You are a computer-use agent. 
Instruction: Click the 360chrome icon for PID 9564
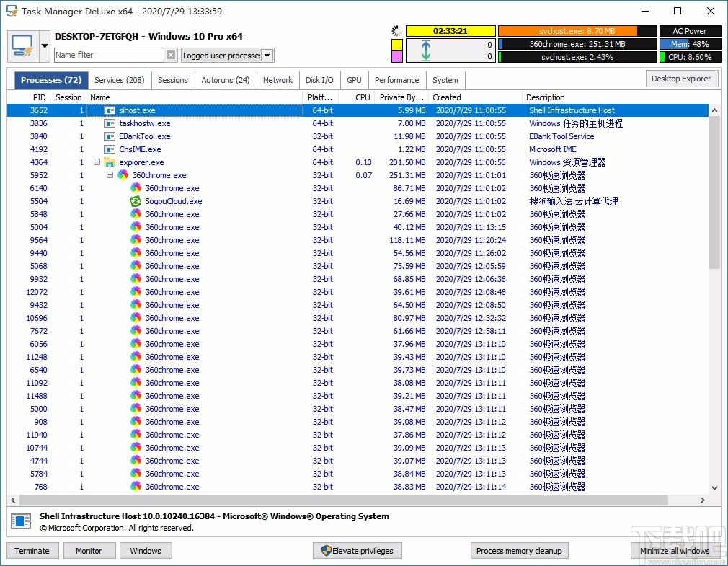click(x=136, y=240)
